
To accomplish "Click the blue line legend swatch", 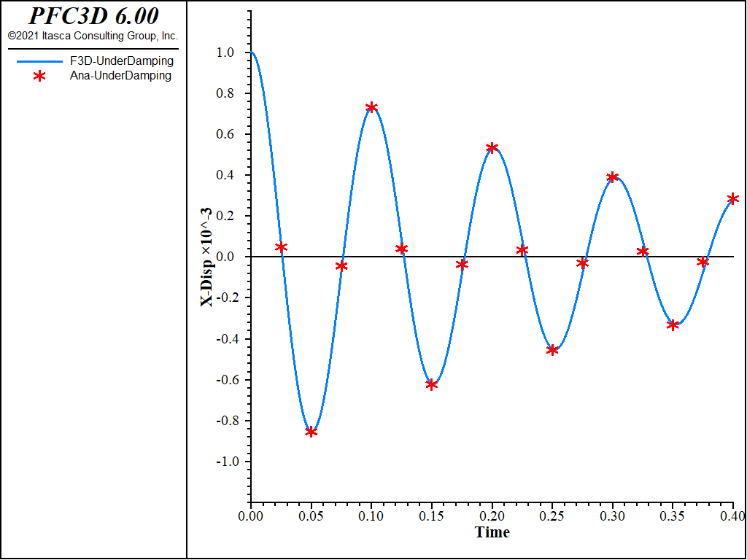I will click(39, 61).
